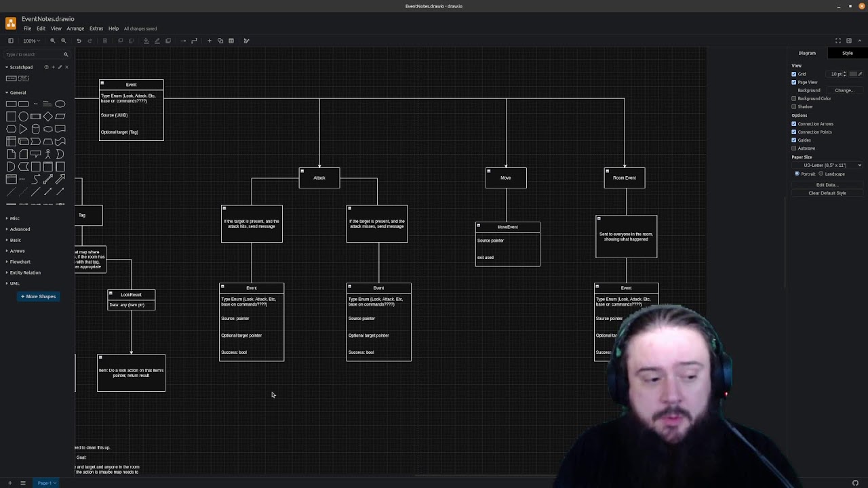The image size is (868, 488).
Task: Toggle the Page View checkbox
Action: 794,82
